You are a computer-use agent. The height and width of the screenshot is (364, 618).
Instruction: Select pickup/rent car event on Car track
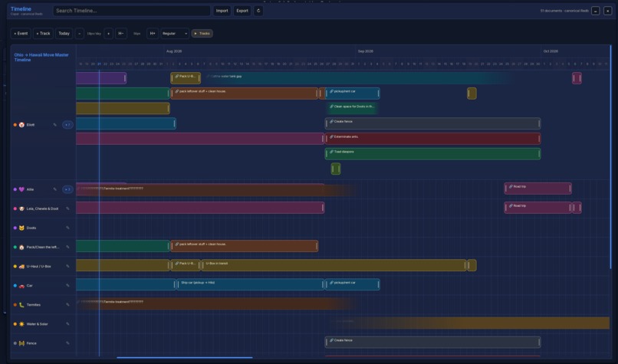click(x=353, y=284)
